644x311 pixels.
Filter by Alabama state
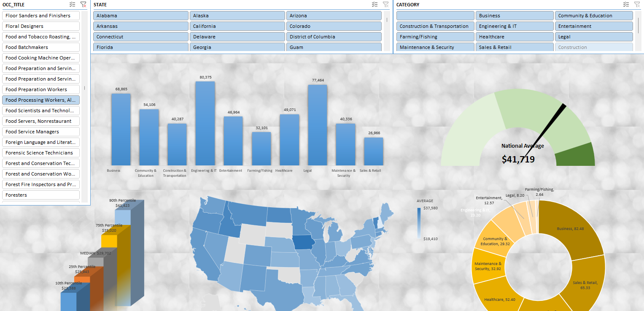coord(141,16)
